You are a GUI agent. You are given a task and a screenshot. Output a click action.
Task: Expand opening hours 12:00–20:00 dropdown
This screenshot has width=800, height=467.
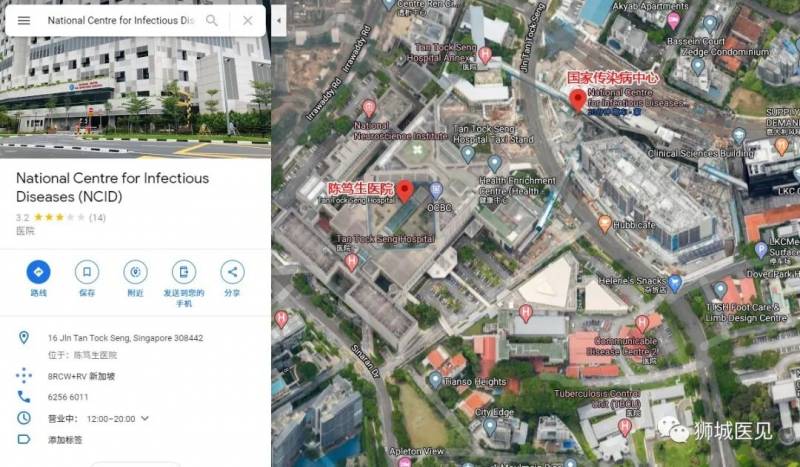(x=145, y=419)
